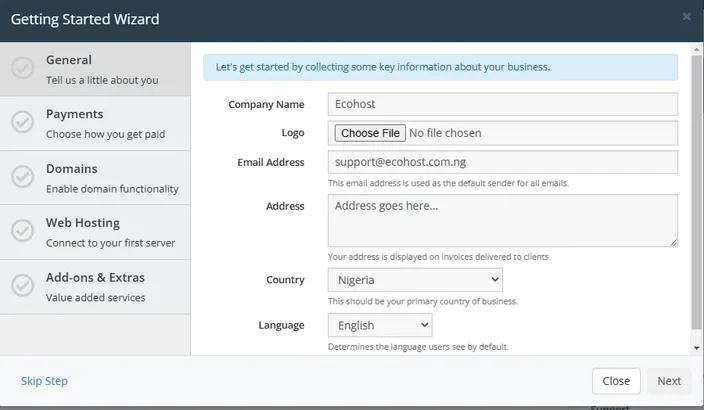Go to the Domains step
This screenshot has width=704, height=410.
pos(95,178)
